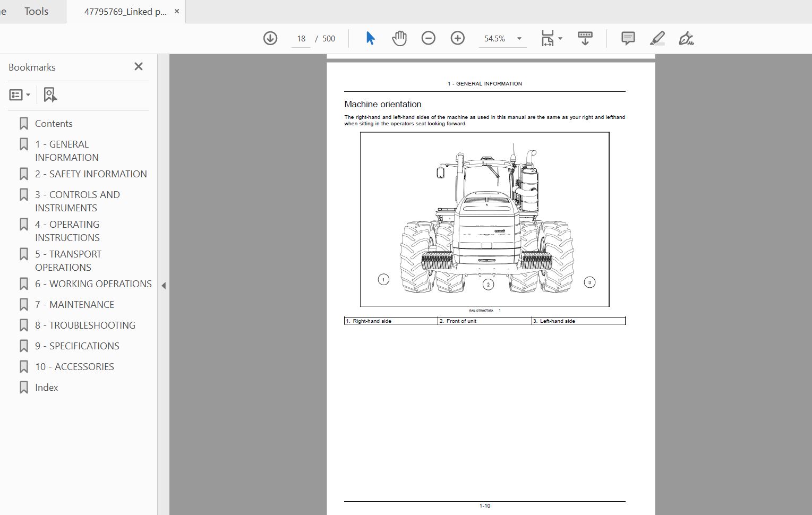The image size is (812, 515).
Task: Click the zoom out minus icon
Action: pyautogui.click(x=428, y=38)
